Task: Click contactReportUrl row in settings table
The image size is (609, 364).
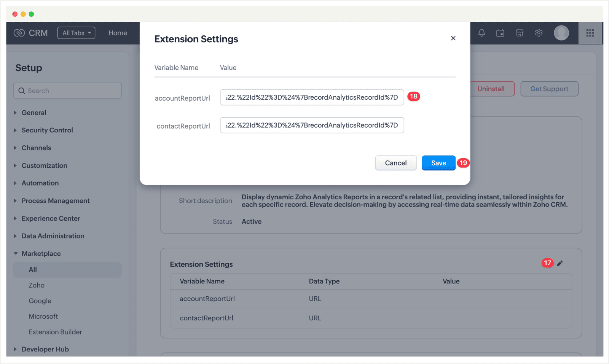Action: coord(371,318)
